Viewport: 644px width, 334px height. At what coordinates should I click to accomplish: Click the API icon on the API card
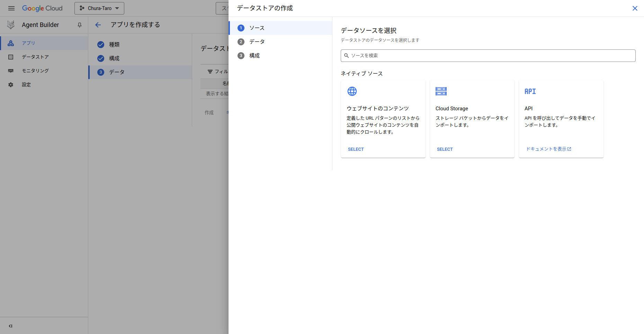pyautogui.click(x=530, y=91)
